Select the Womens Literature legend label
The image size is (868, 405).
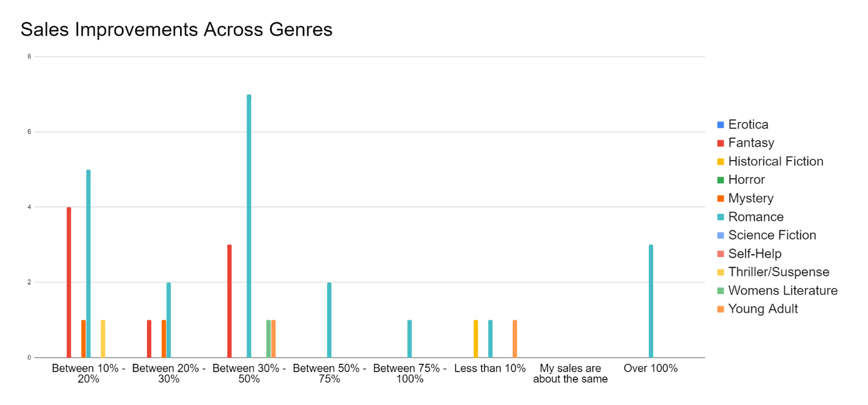coord(782,290)
